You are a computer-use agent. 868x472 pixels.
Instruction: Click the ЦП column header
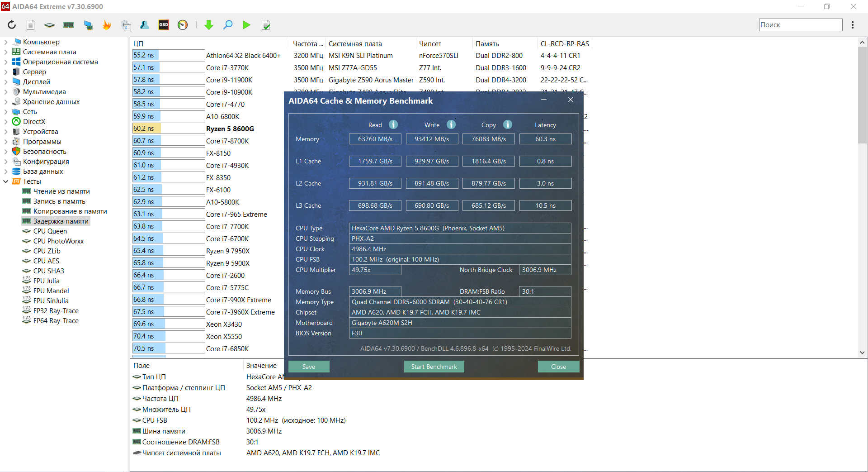click(x=209, y=44)
